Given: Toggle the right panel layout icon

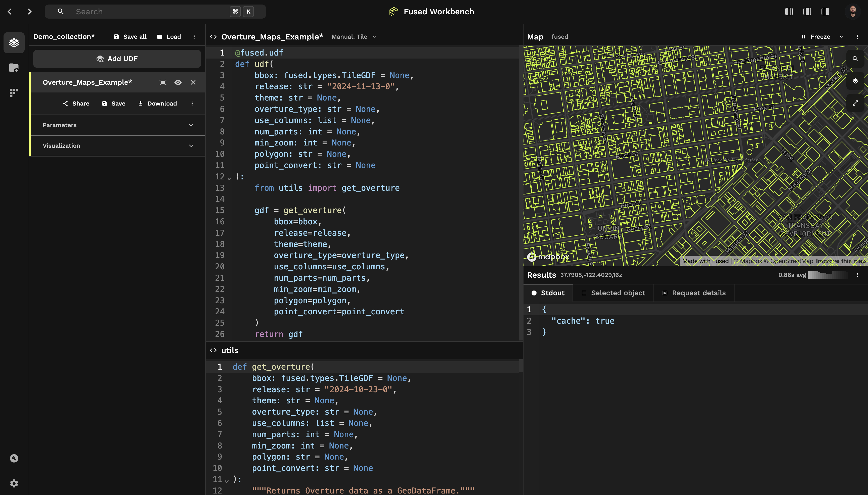Looking at the screenshot, I should [825, 12].
